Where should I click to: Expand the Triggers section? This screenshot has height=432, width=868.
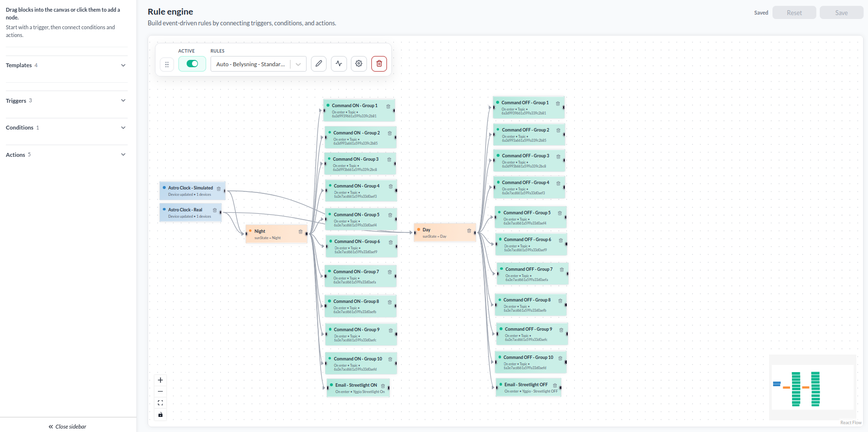(66, 101)
